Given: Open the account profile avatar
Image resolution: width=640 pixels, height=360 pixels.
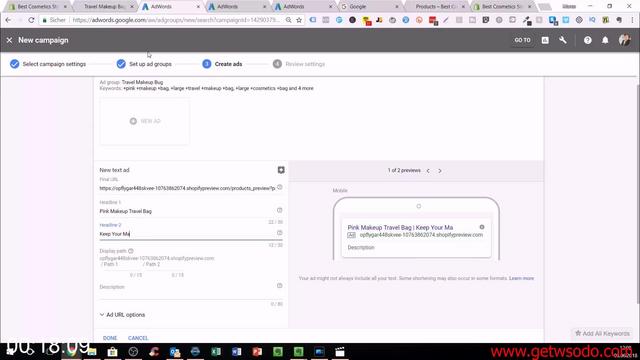Looking at the screenshot, I should coord(624,40).
